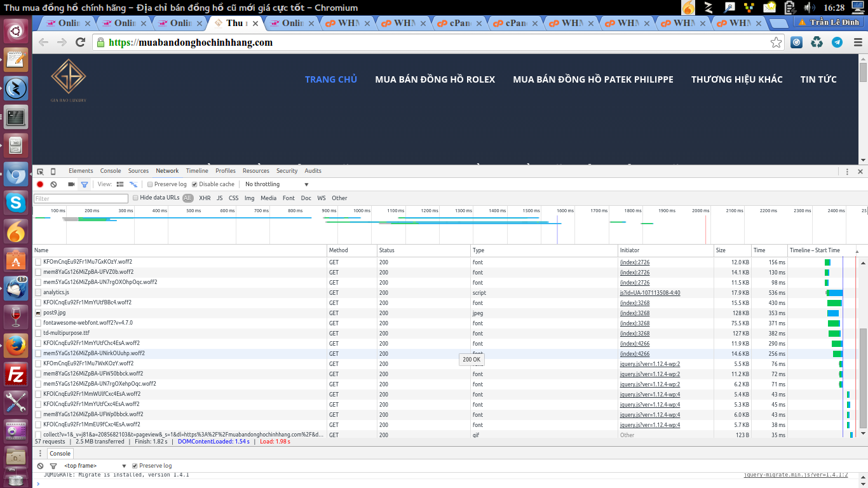Open the No throttling dropdown
868x488 pixels.
(x=276, y=184)
